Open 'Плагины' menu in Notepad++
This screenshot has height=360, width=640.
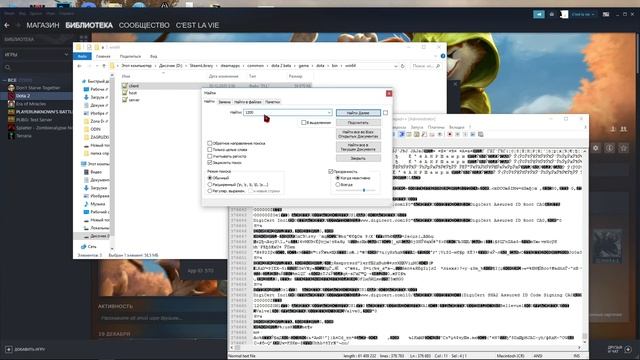436,127
